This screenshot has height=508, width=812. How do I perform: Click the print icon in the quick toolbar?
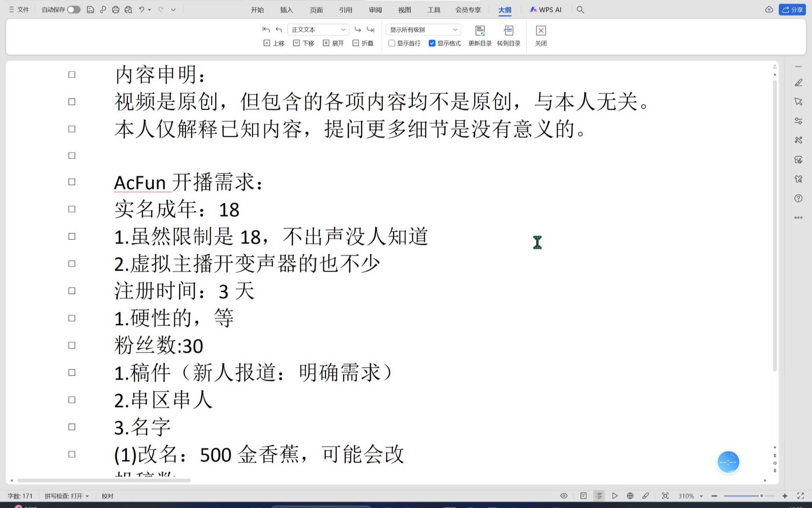116,10
